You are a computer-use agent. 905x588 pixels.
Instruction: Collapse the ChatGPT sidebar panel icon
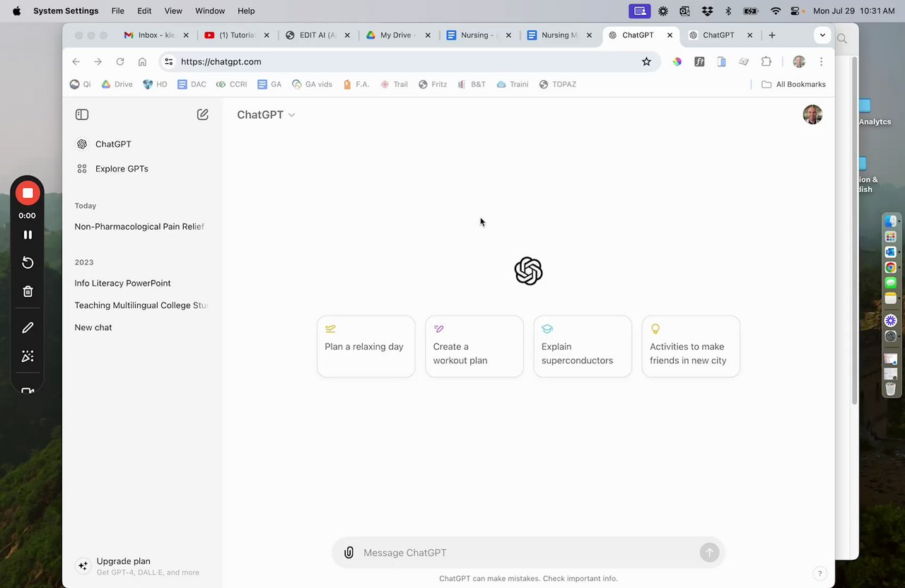(x=82, y=114)
